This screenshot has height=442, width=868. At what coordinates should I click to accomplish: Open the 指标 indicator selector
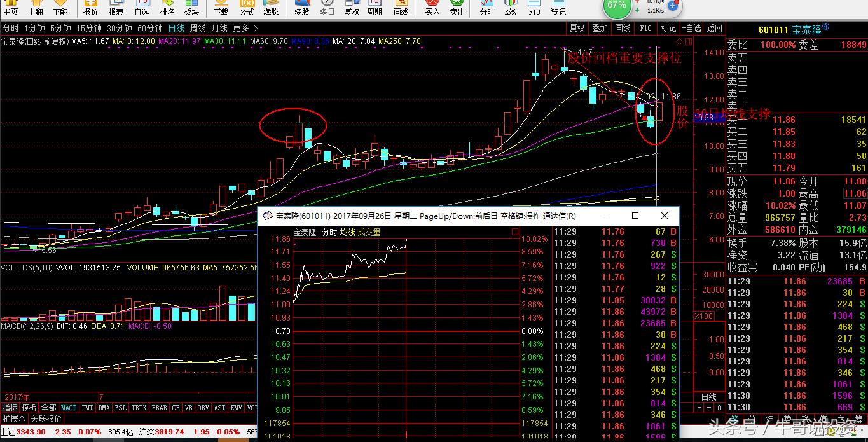[10, 408]
